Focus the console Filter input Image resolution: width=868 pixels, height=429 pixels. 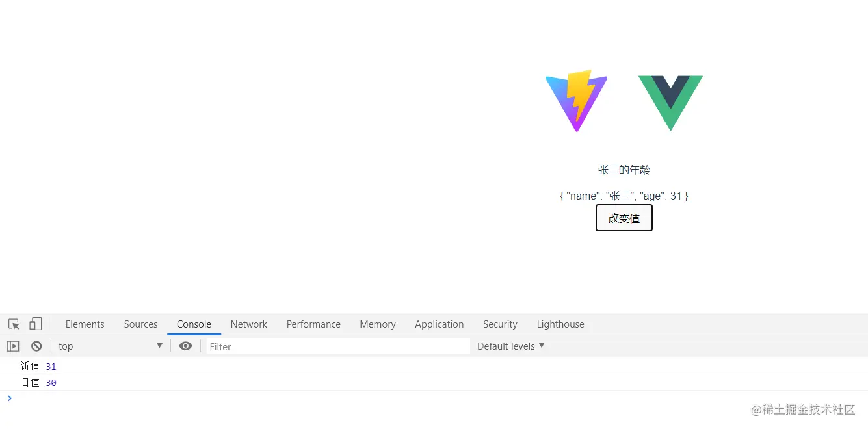(x=338, y=346)
